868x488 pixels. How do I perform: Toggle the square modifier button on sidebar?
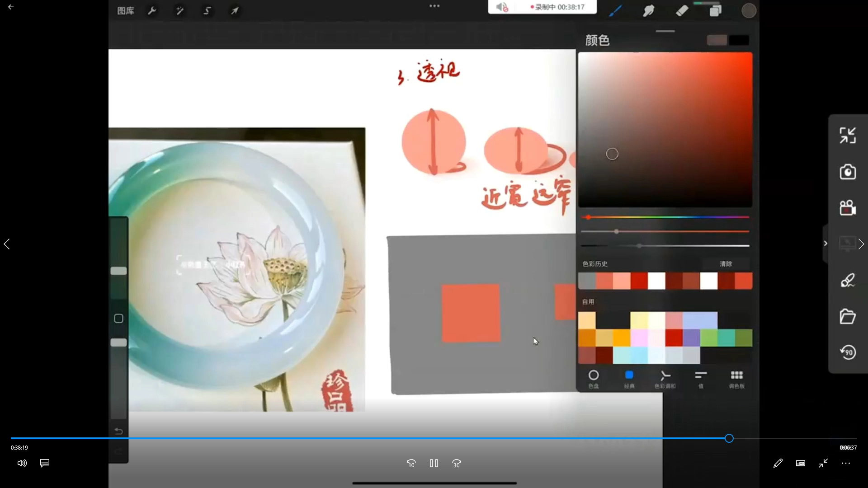click(118, 319)
